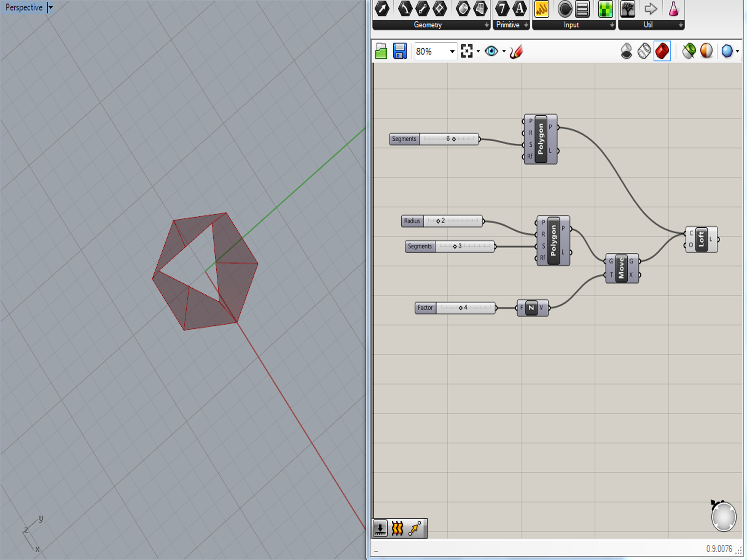Click the arrow pointer widget icon
This screenshot has height=560, width=747.
[415, 528]
